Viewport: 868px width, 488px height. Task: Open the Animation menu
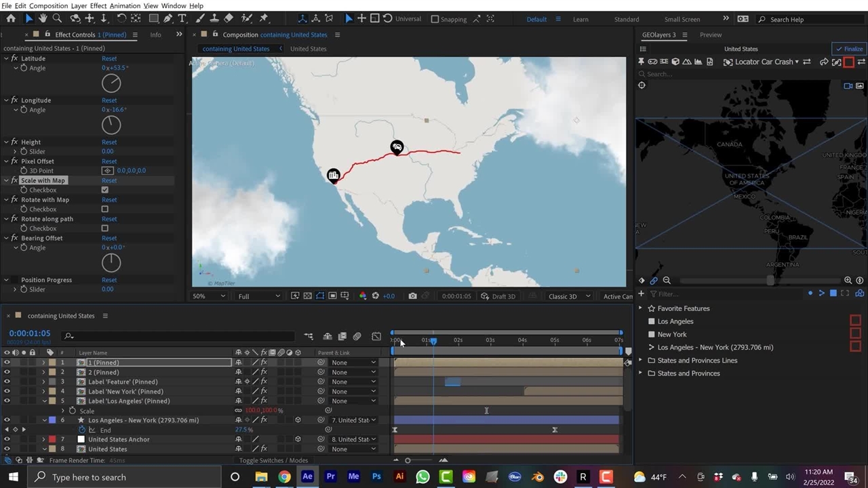coord(125,5)
